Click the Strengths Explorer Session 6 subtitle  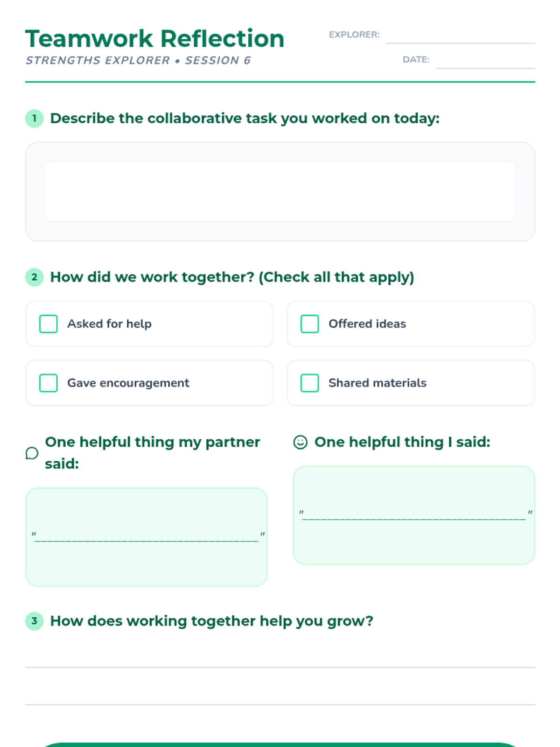pyautogui.click(x=138, y=61)
